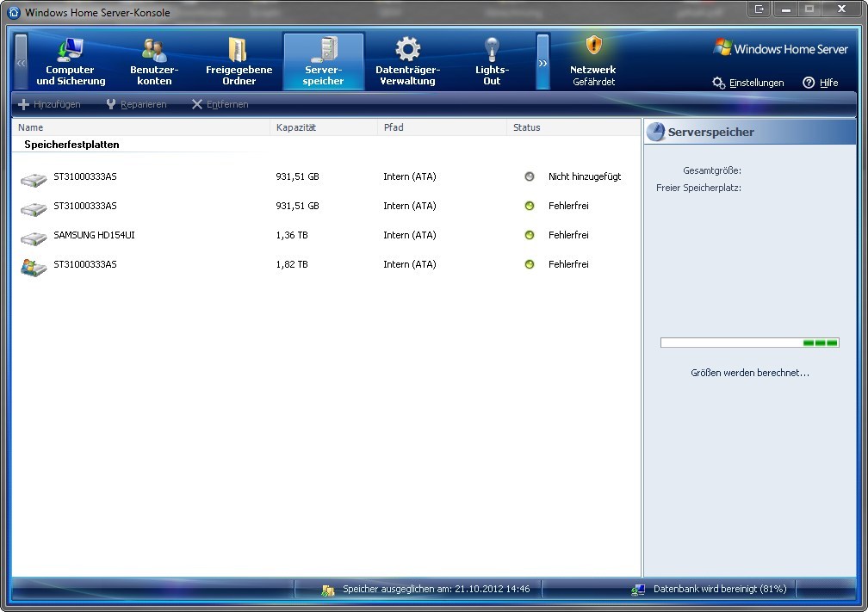Select the Speicherfestplatten group header
This screenshot has height=612, width=868.
[x=71, y=145]
